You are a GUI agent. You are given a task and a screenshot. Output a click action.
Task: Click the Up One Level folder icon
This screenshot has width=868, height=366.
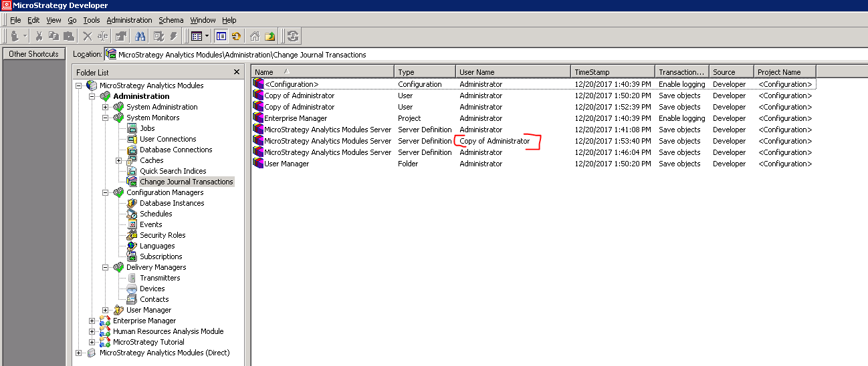270,36
